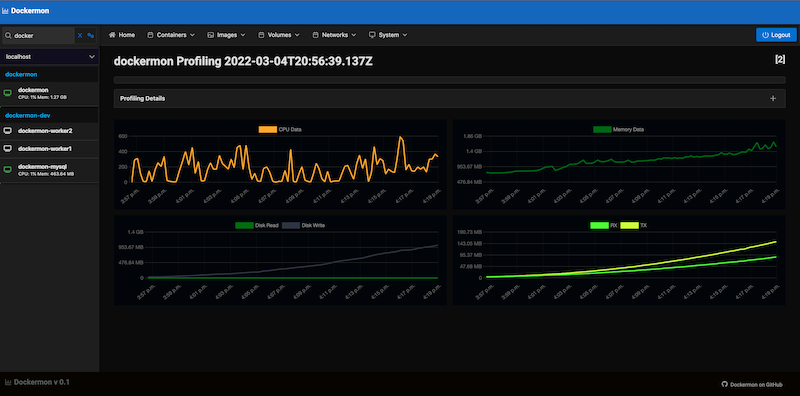Click the green status icon of the dockermon container

8,93
